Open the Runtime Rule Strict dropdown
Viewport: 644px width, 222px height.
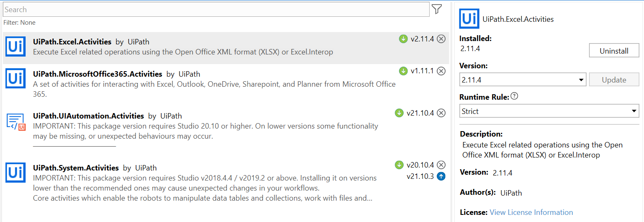click(549, 111)
